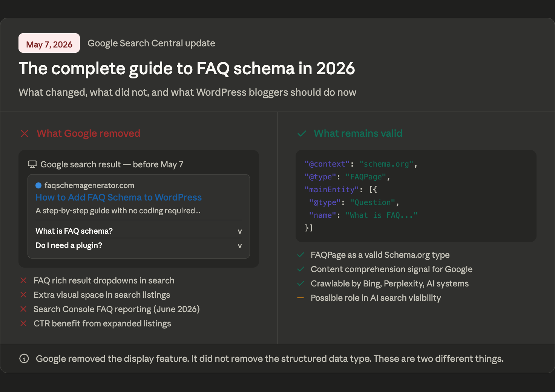Click the text FAQPage as a valid Schema.org type

coord(380,255)
